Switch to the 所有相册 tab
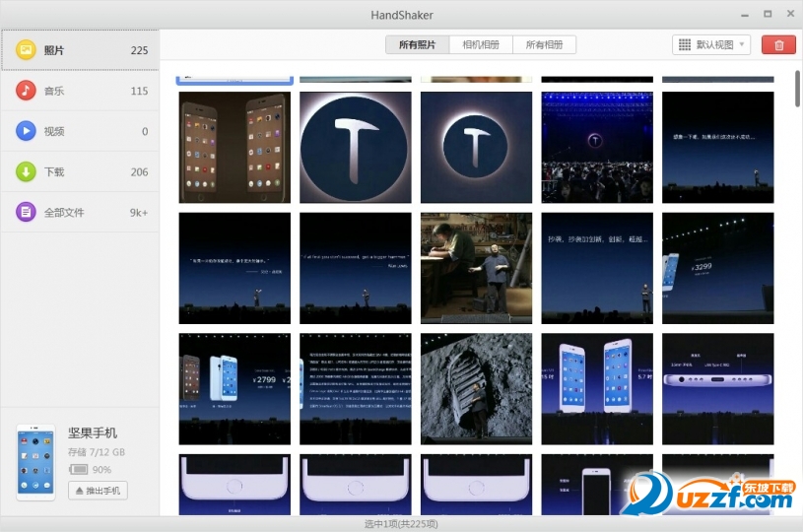Image resolution: width=803 pixels, height=532 pixels. click(545, 45)
